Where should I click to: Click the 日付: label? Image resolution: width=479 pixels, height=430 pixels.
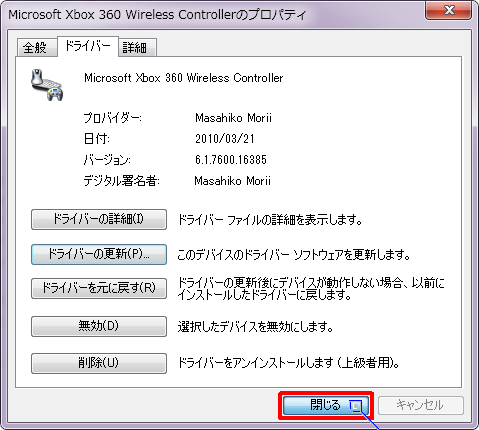pos(97,139)
